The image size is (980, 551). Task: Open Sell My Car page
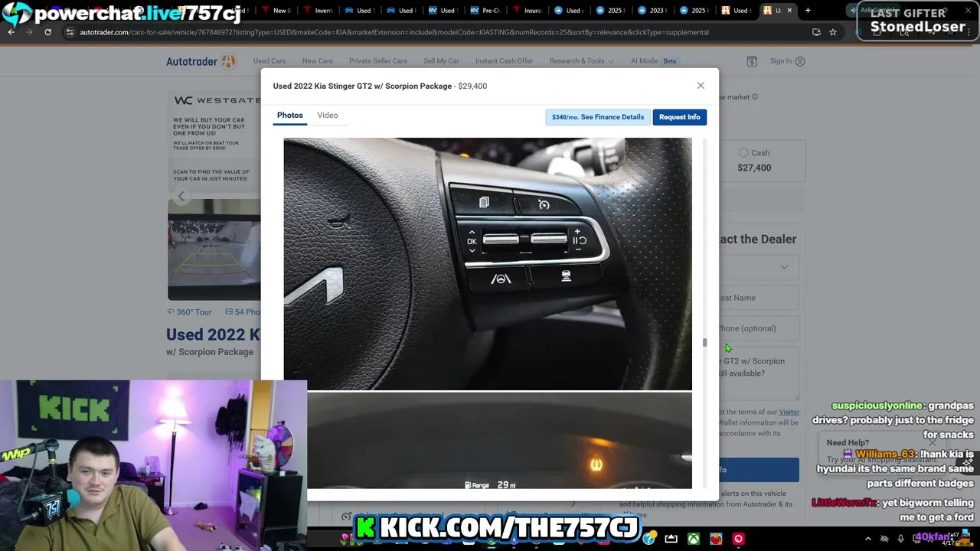tap(441, 61)
